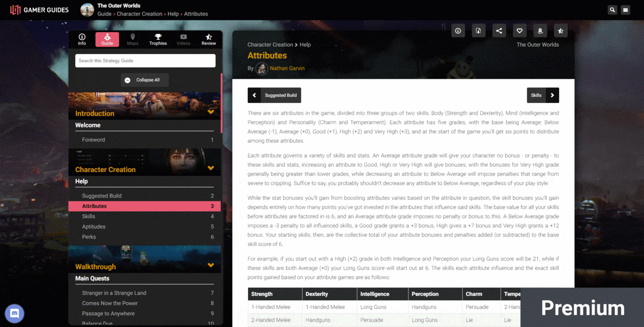
Task: Open the guide info icon button
Action: (458, 31)
